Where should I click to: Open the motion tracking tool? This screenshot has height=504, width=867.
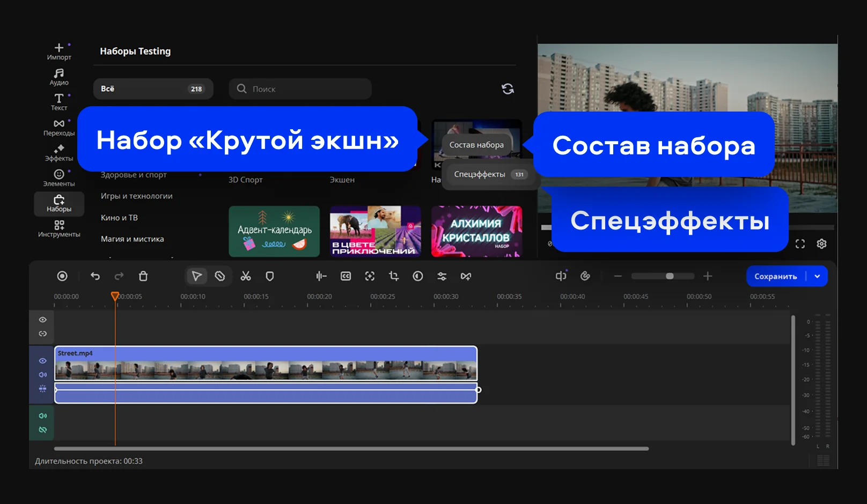pyautogui.click(x=370, y=276)
